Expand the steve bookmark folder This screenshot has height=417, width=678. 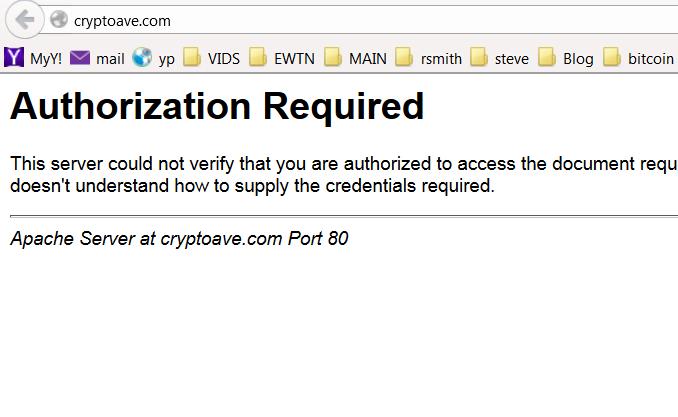[499, 58]
